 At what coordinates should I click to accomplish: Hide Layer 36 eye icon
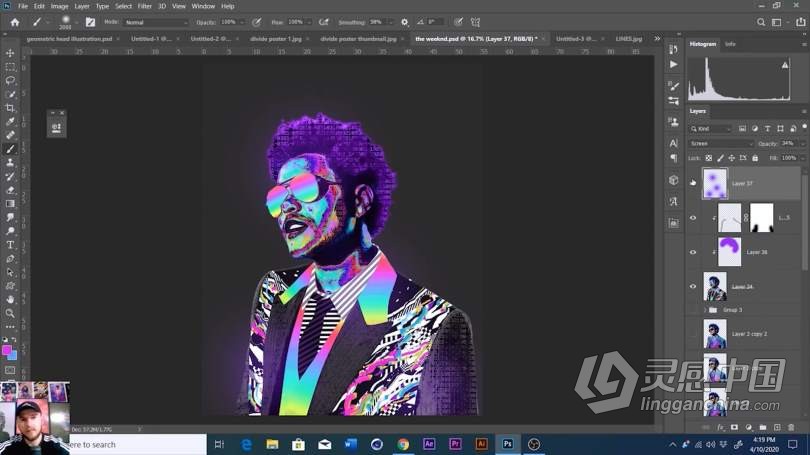pos(693,252)
